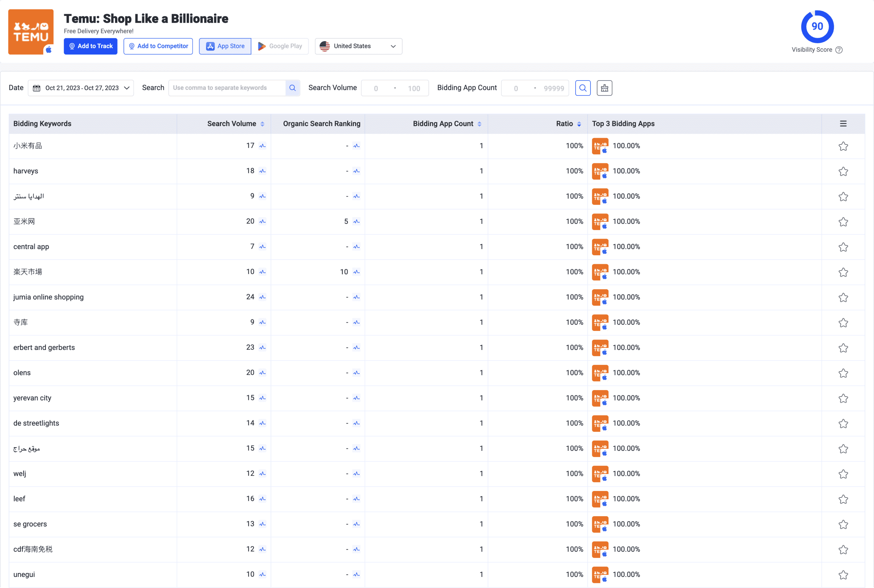View the organic ranking trend for 亚米网

(356, 222)
